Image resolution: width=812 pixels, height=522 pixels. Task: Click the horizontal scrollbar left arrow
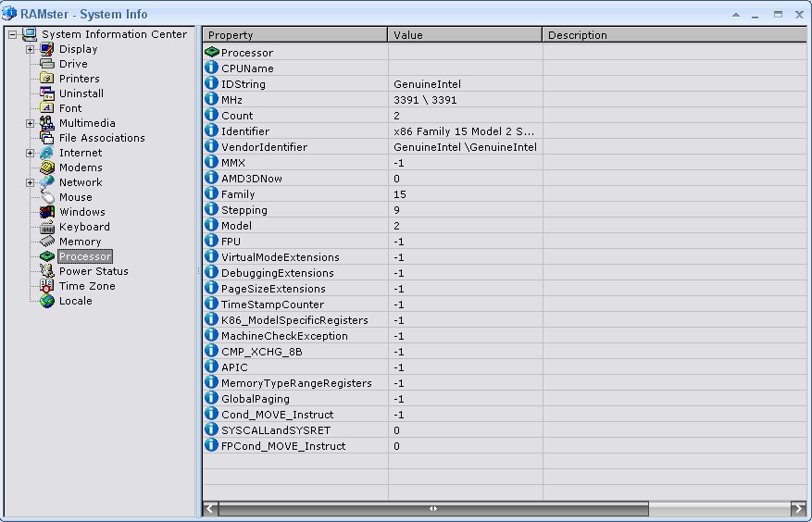tap(210, 508)
